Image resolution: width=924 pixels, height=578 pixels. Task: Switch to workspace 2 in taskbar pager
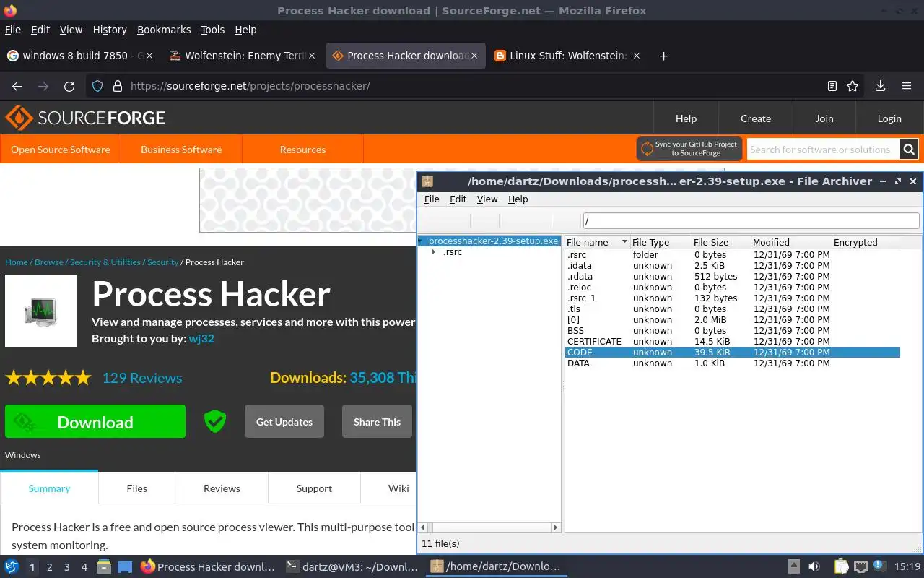50,567
